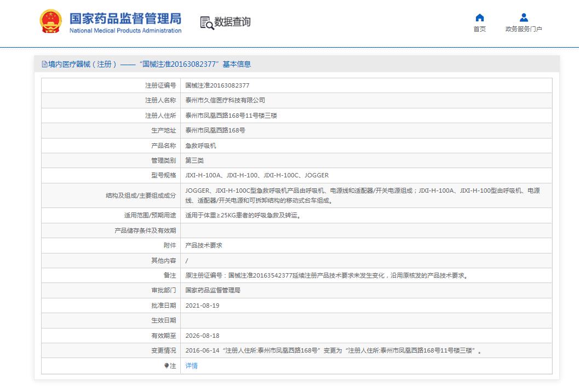Click the bullet icon beside 注
The height and width of the screenshot is (392, 579).
167,366
